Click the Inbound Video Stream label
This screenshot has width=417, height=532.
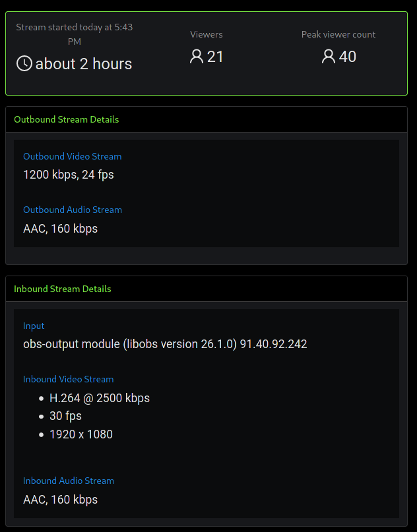point(69,379)
